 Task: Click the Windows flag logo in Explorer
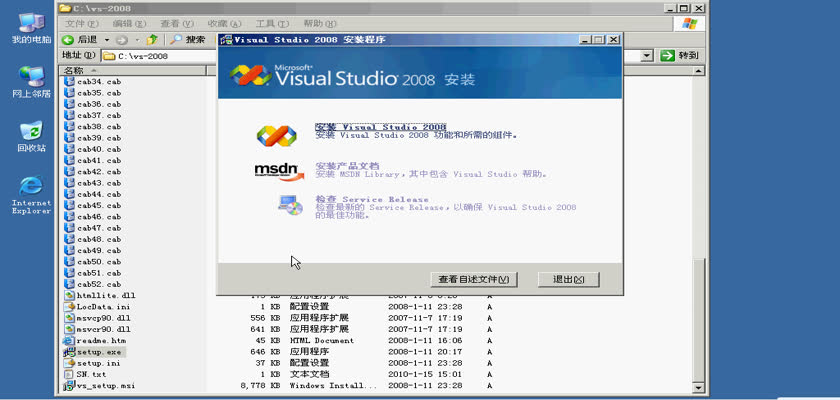coord(689,24)
